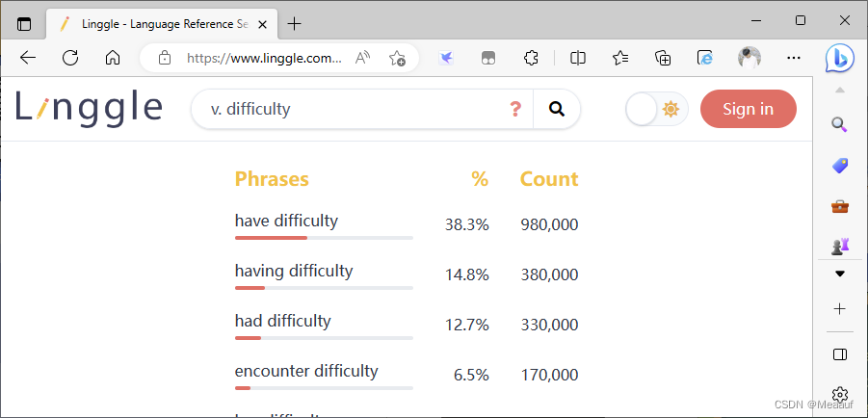
Task: Open sidebar Tools briefcase
Action: click(x=840, y=206)
